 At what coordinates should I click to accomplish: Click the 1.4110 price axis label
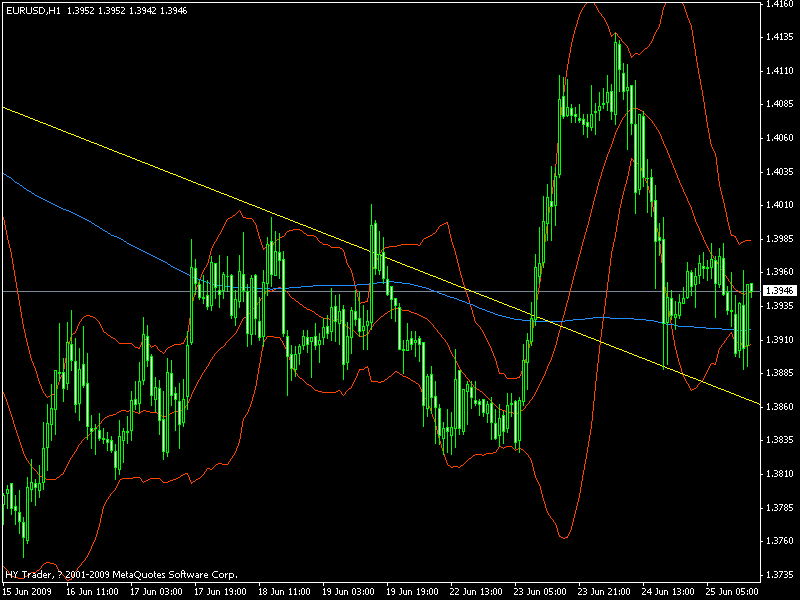[x=780, y=71]
